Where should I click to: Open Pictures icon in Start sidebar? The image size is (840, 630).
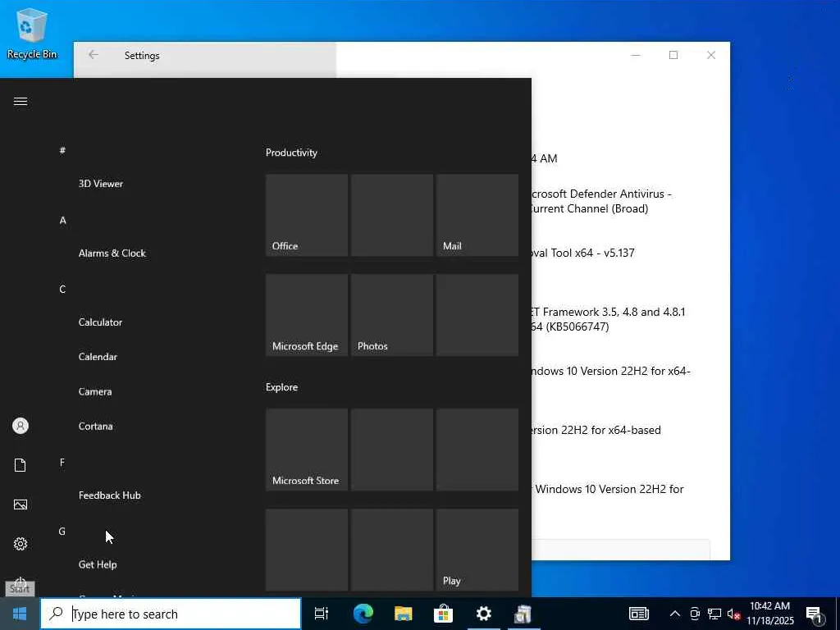click(x=21, y=504)
